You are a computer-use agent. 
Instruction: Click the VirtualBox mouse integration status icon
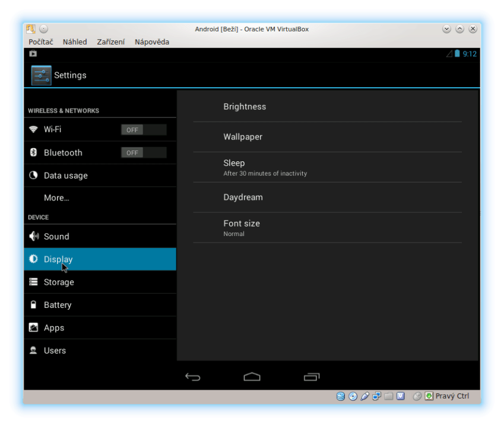tap(417, 397)
